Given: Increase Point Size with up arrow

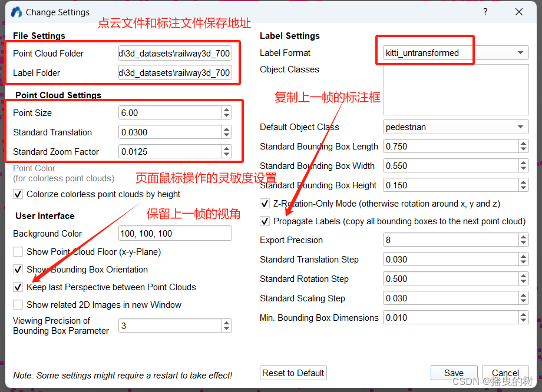Looking at the screenshot, I should tap(226, 109).
